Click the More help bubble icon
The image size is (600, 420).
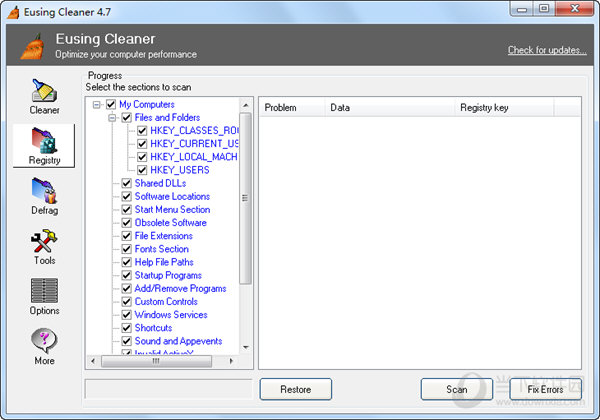tap(44, 340)
